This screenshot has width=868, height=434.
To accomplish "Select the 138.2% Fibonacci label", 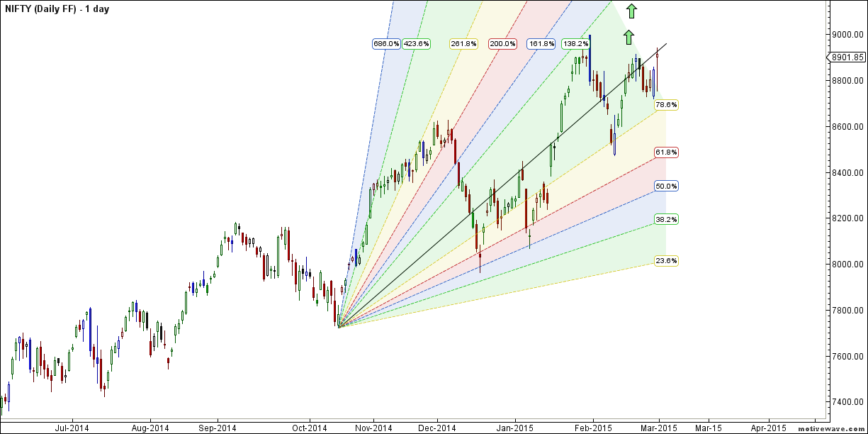I will click(575, 43).
